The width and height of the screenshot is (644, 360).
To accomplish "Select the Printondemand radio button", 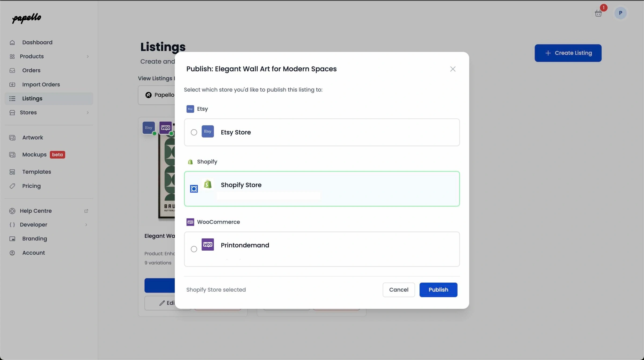I will point(194,249).
